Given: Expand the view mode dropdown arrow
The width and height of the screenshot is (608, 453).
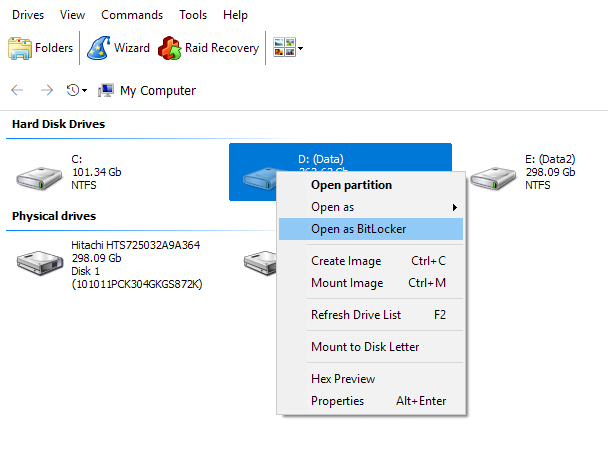Looking at the screenshot, I should 301,48.
